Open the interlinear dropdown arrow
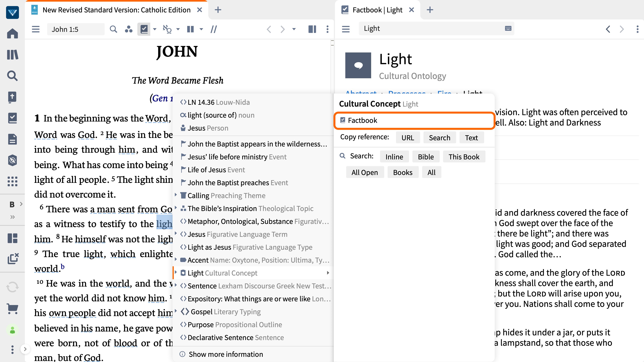Viewport: 644px width, 362px height. point(178,29)
